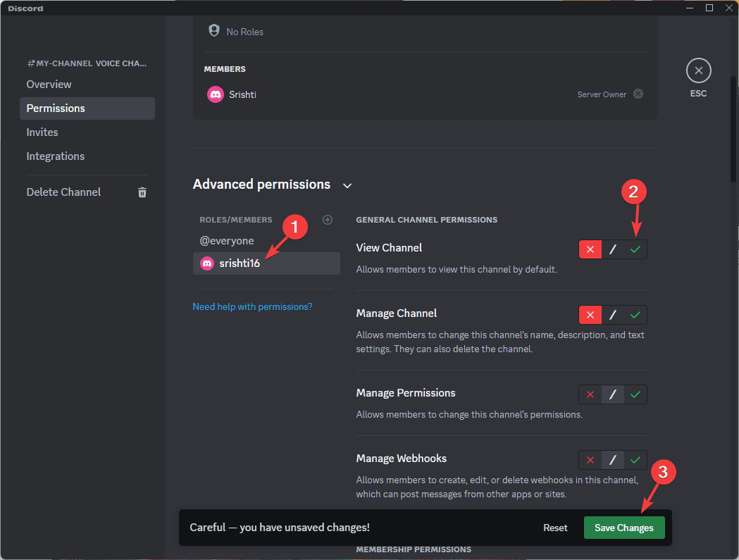The image size is (739, 560).
Task: Allow View Channel with green check
Action: 635,249
